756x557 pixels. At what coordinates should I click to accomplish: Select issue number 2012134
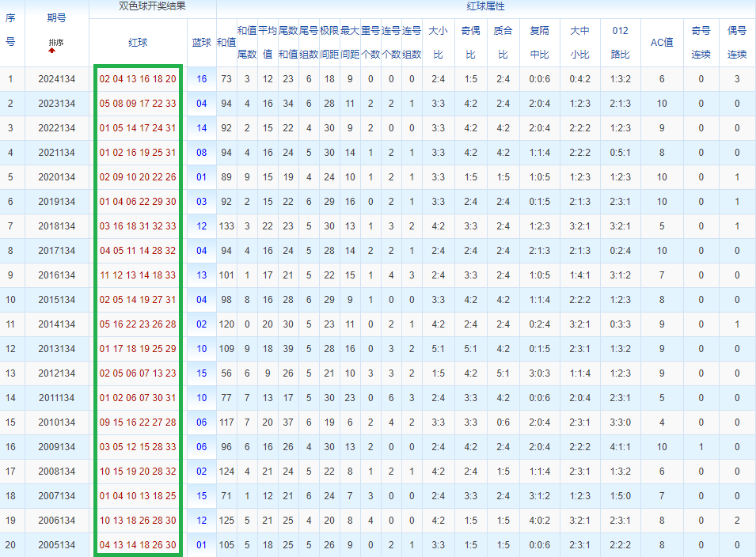point(57,373)
